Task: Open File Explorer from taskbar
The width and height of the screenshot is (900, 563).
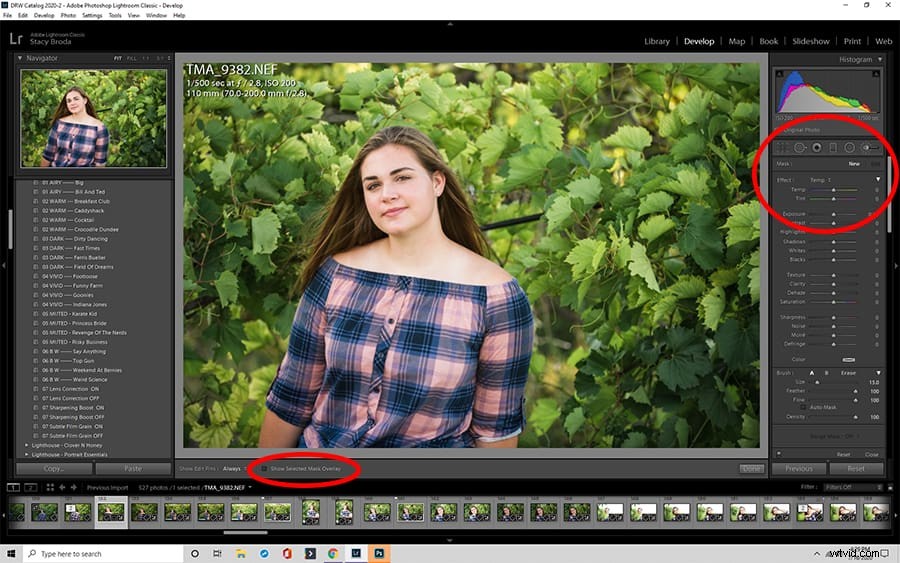Action: 240,554
